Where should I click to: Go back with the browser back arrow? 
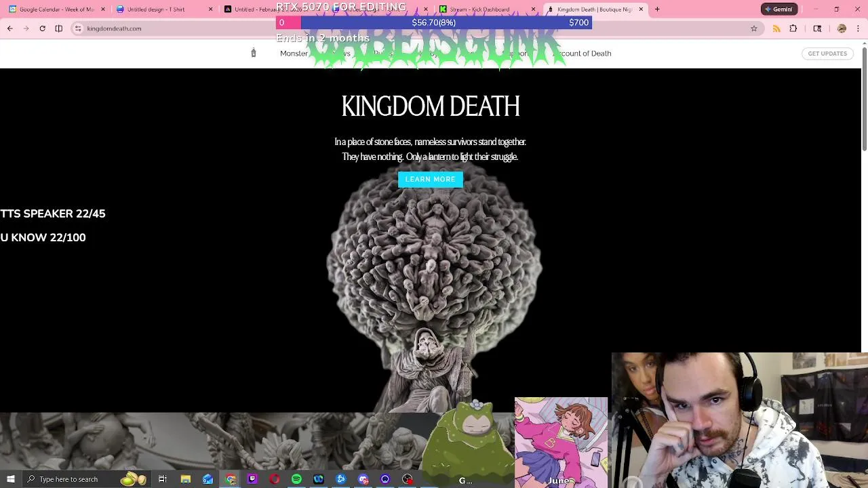click(x=9, y=28)
